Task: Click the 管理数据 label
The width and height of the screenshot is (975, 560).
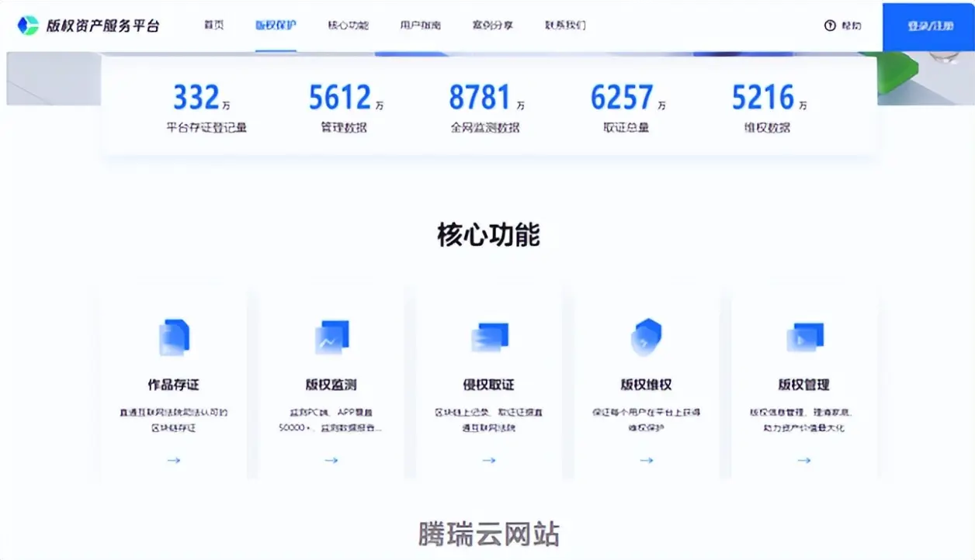Action: pyautogui.click(x=344, y=128)
